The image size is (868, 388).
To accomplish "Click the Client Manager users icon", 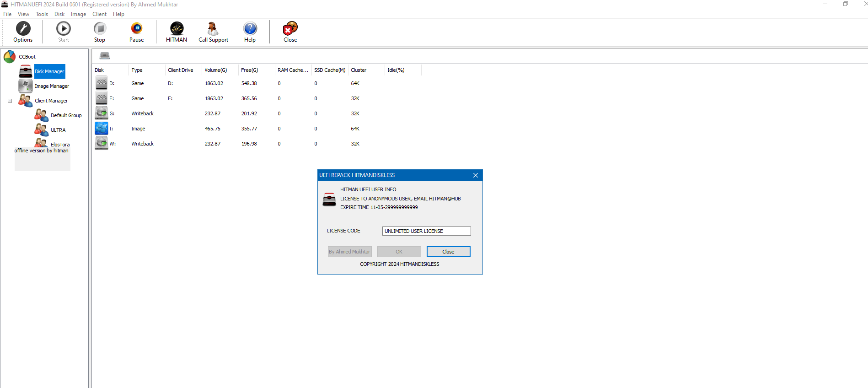I will [x=26, y=101].
